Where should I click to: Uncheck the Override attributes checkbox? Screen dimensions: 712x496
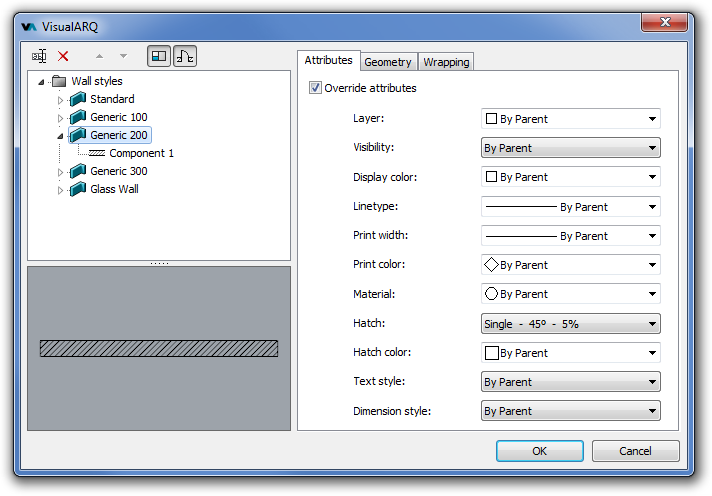click(x=316, y=88)
